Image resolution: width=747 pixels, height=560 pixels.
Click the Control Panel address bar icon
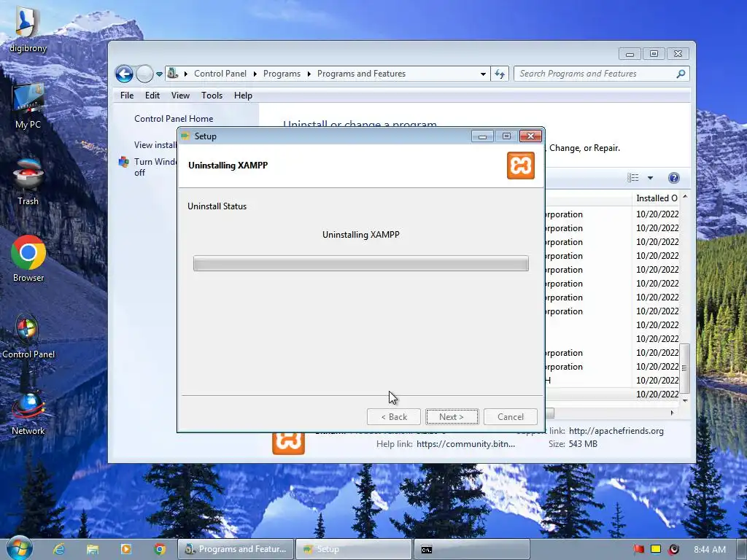click(172, 74)
